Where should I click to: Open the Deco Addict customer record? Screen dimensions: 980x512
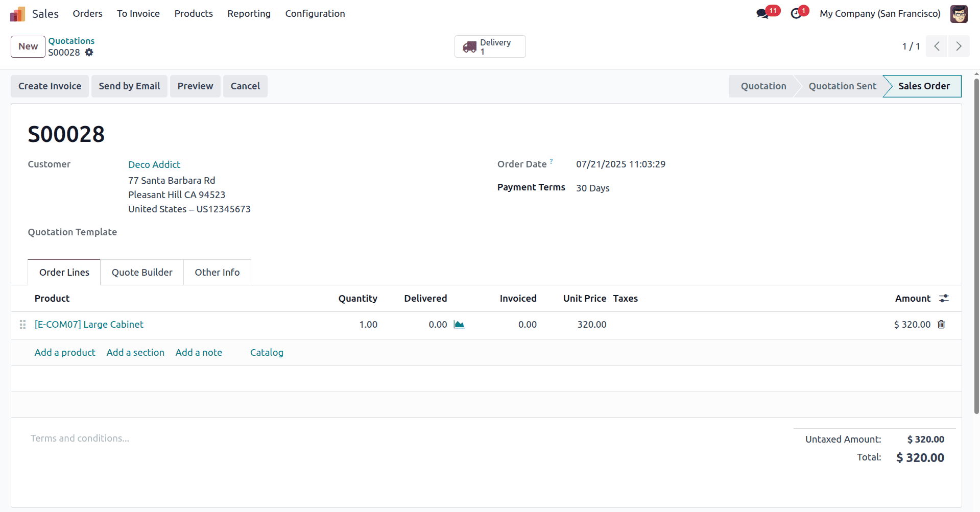[154, 164]
